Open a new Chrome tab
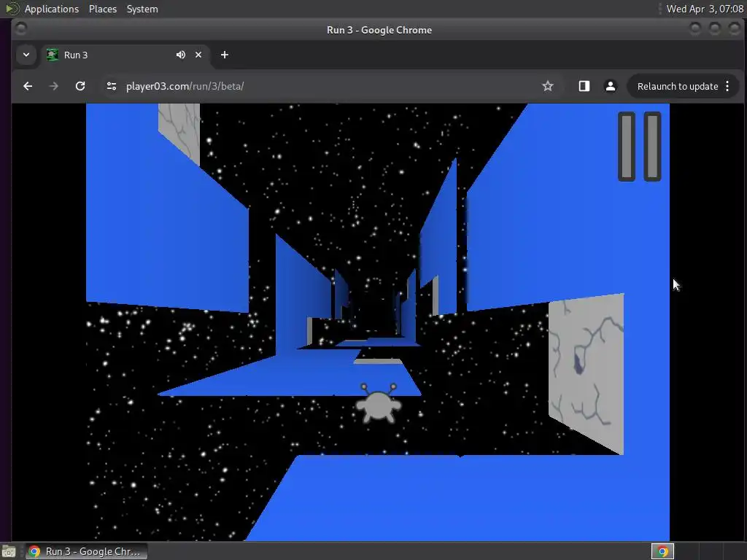 pyautogui.click(x=225, y=55)
